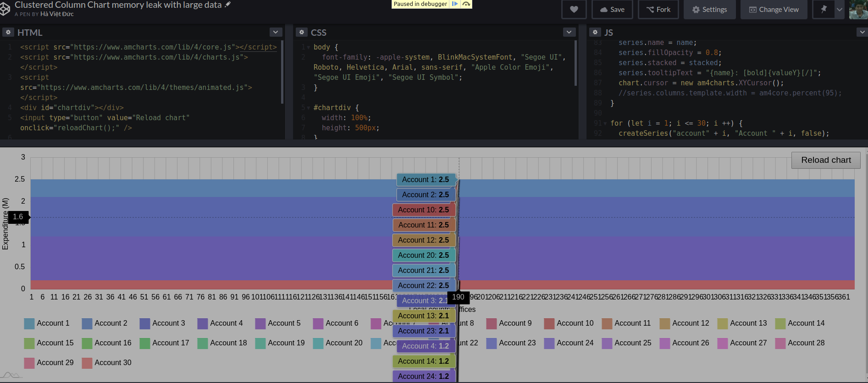Collapse the body rule at CSS line 1

tap(309, 47)
